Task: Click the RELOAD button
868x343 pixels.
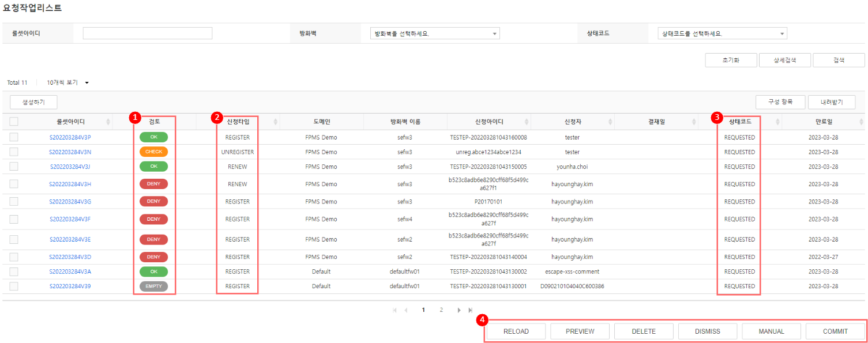Action: (516, 331)
